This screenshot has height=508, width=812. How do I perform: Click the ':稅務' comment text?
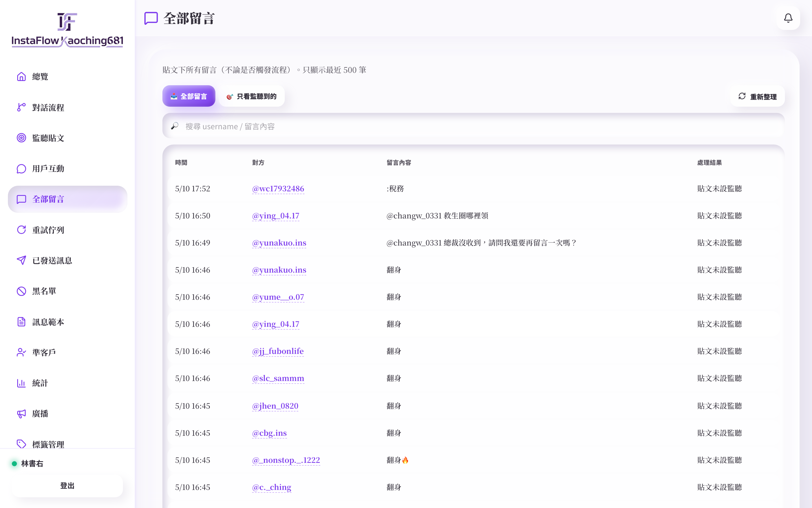point(395,189)
